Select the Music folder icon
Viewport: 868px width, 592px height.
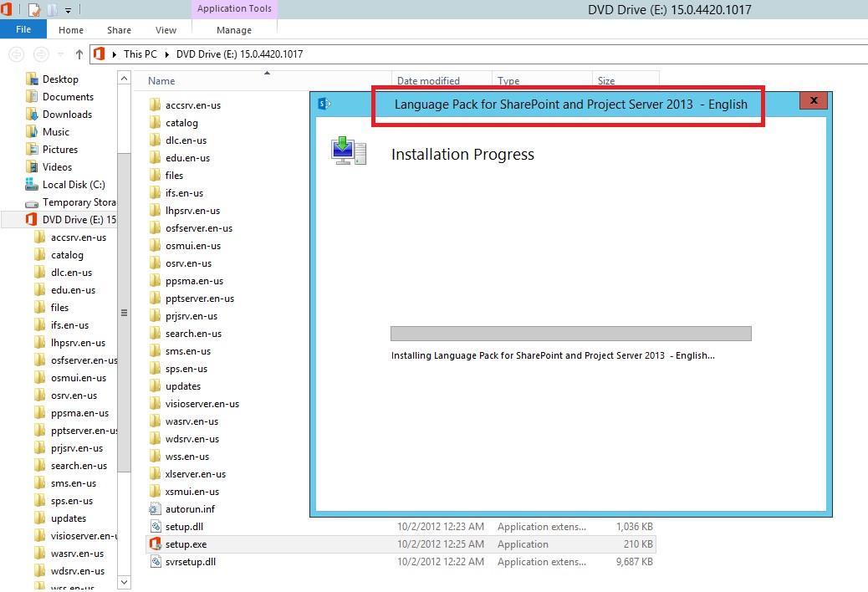pos(32,131)
